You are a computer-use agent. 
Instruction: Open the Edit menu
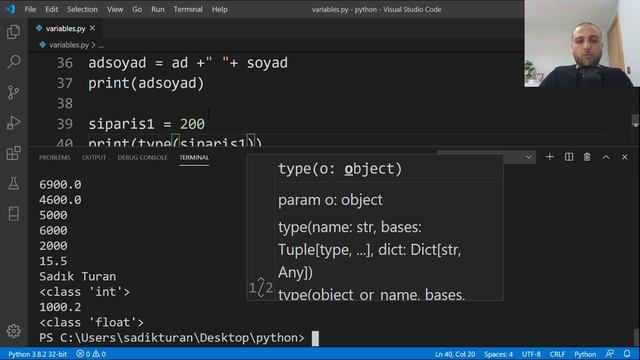[51, 9]
